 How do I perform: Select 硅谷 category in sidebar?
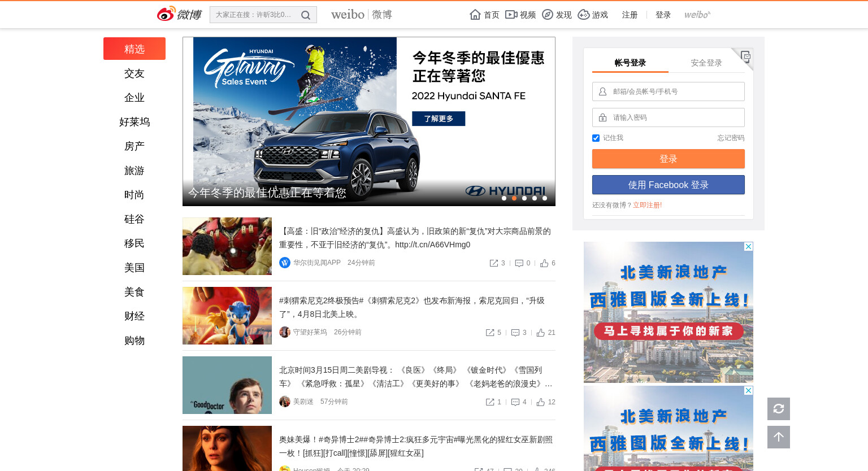tap(134, 219)
